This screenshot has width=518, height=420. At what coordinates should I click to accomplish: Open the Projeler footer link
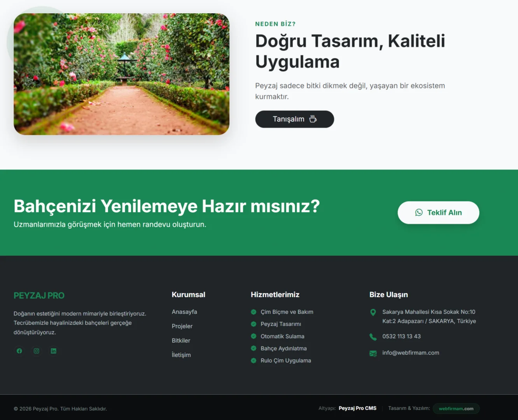[x=182, y=326]
